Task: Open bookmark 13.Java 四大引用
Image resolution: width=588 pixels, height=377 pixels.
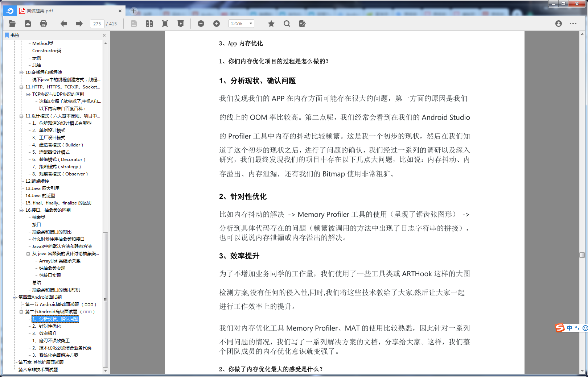Action: point(42,188)
